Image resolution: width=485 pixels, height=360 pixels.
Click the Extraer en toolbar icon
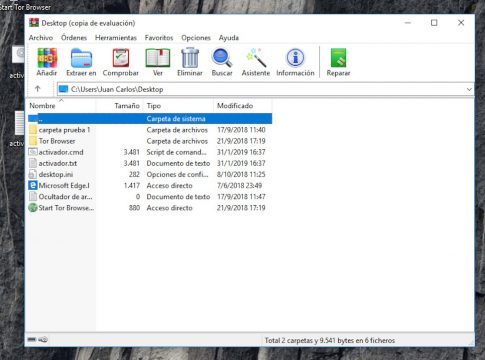click(81, 58)
